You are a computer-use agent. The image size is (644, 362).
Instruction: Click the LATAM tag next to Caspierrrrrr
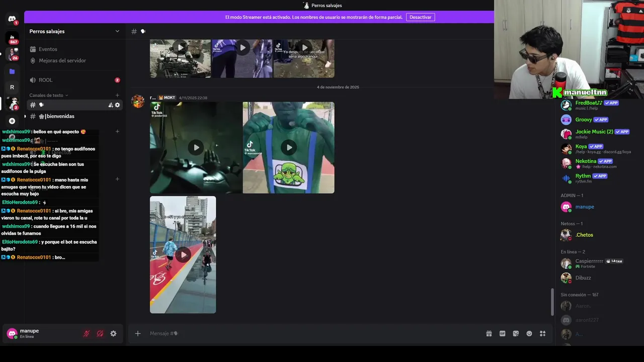[614, 261]
